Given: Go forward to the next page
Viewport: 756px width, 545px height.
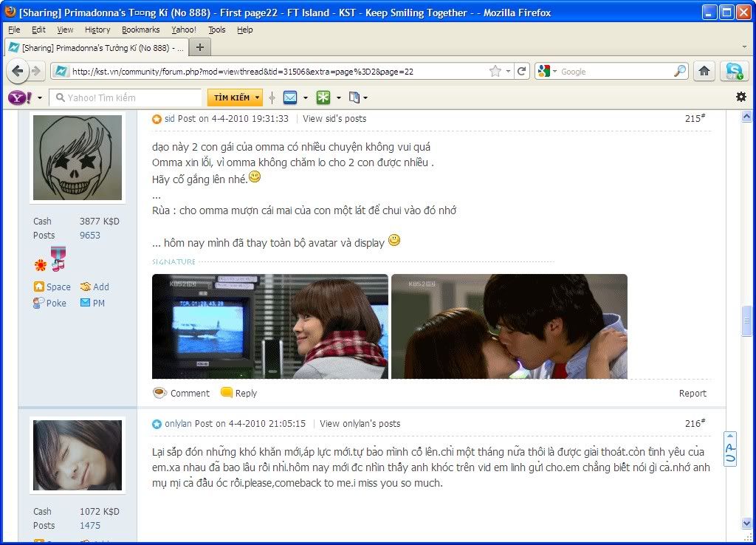Looking at the screenshot, I should pyautogui.click(x=36, y=72).
